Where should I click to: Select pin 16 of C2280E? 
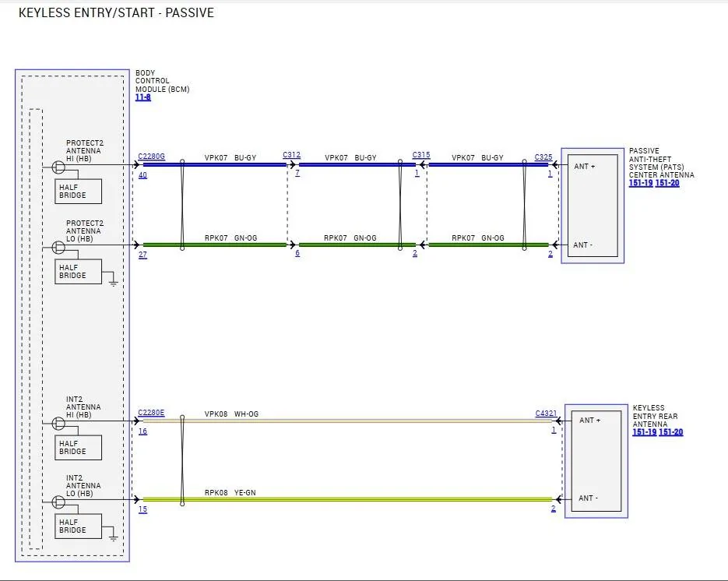pos(143,431)
